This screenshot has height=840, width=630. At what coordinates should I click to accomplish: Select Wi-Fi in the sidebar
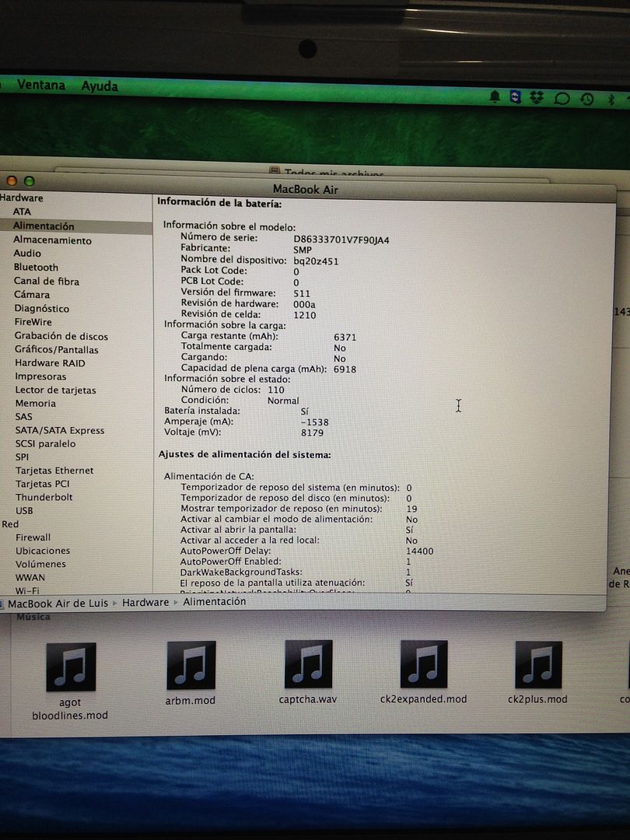point(27,590)
